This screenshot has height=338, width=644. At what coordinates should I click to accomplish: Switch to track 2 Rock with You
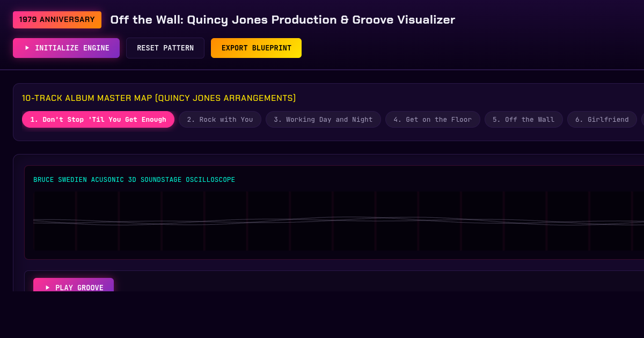[x=220, y=120]
